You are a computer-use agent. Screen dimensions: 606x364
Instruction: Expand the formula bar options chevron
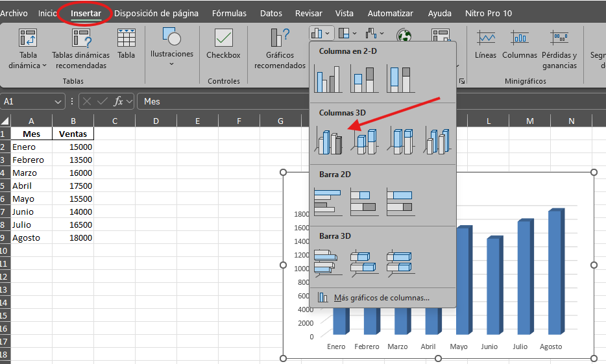130,102
